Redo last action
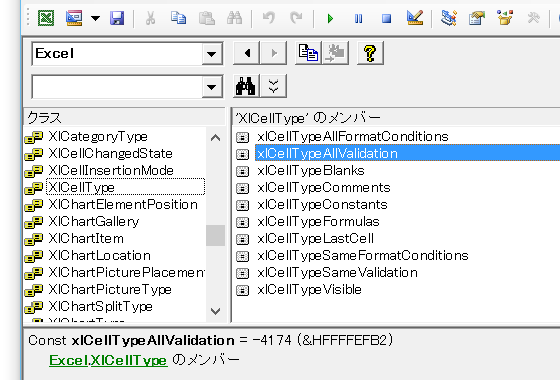 click(x=296, y=18)
